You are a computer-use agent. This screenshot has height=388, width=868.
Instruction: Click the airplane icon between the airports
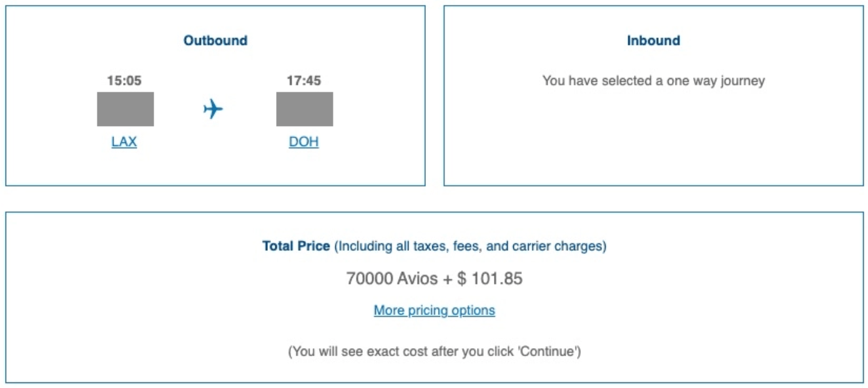pos(213,109)
